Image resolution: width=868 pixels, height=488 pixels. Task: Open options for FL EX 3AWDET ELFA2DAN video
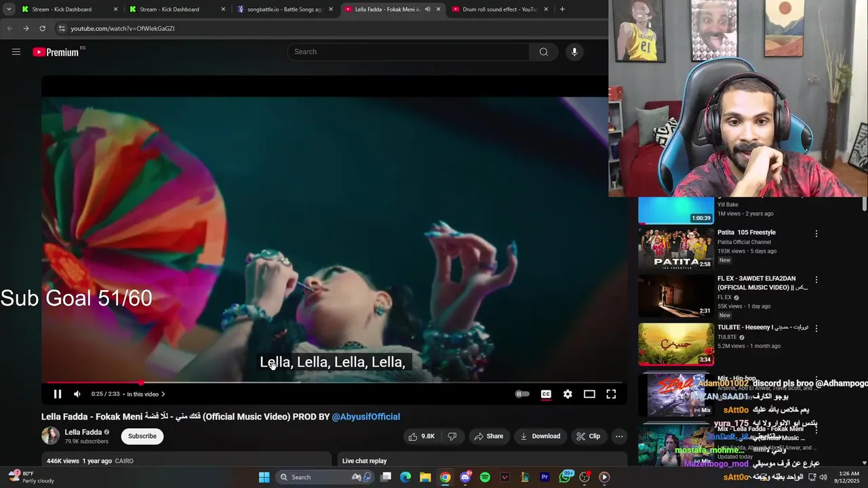coord(816,280)
